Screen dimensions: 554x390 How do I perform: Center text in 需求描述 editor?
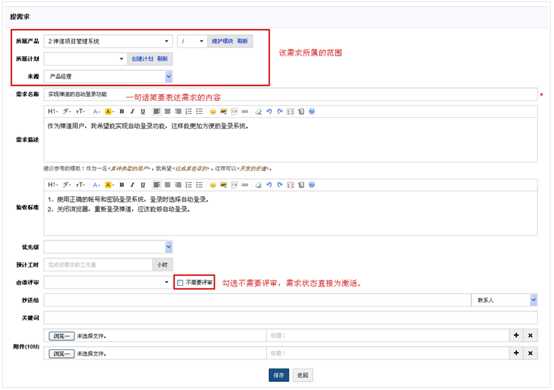click(167, 111)
